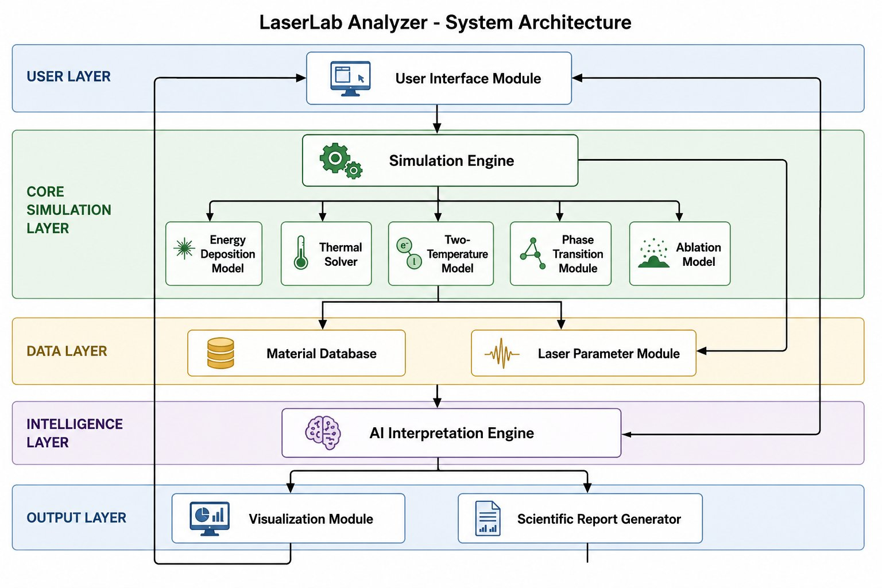Screen dimensions: 882x588
Task: Click the USER LAYER heading
Action: coord(68,76)
